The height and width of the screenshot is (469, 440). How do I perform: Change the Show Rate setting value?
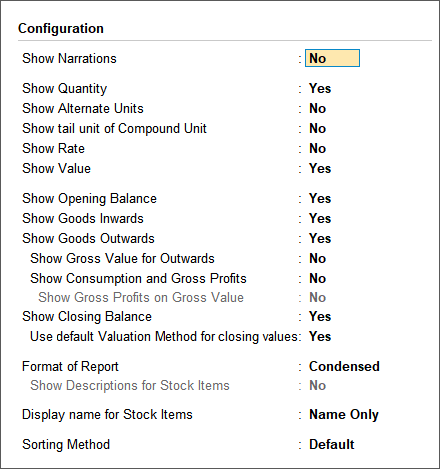[317, 149]
